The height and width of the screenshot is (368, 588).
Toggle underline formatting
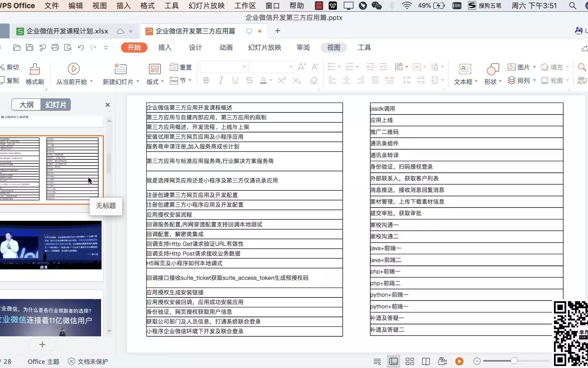pyautogui.click(x=235, y=80)
